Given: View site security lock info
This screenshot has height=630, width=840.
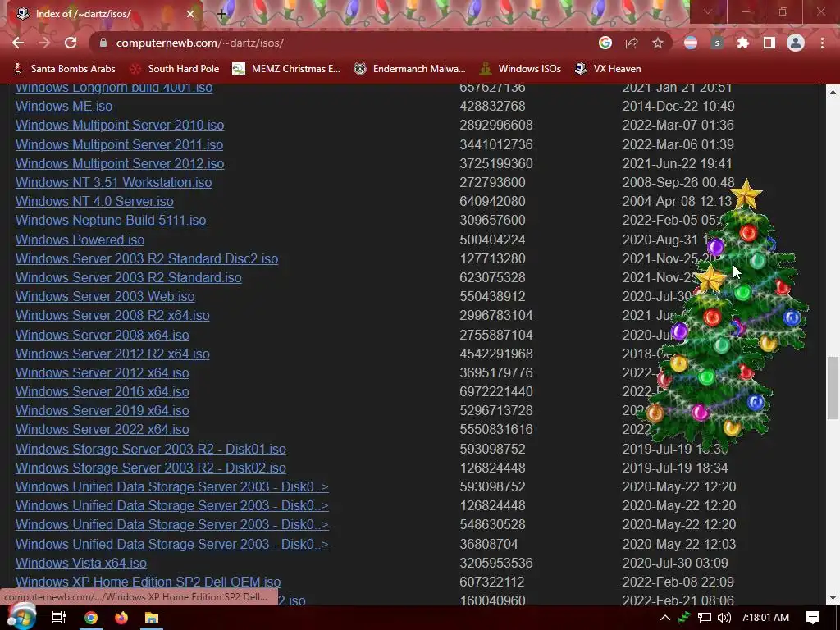Looking at the screenshot, I should point(103,43).
